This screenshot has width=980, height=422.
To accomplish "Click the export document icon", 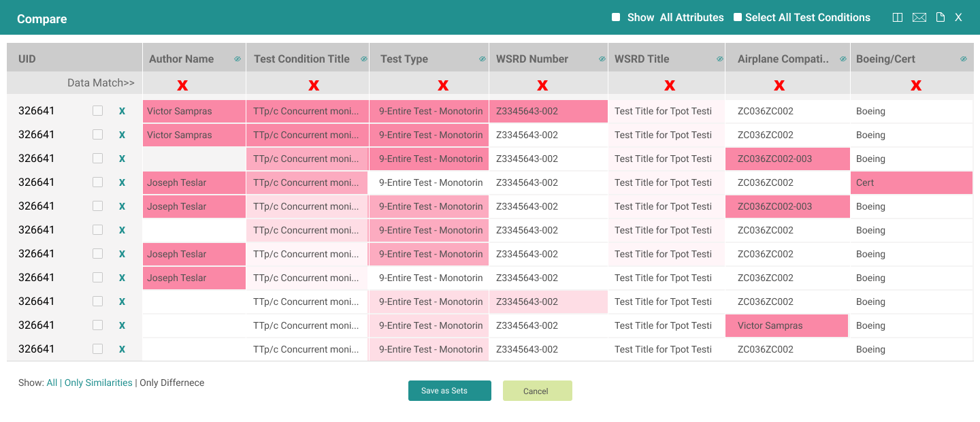I will [940, 17].
